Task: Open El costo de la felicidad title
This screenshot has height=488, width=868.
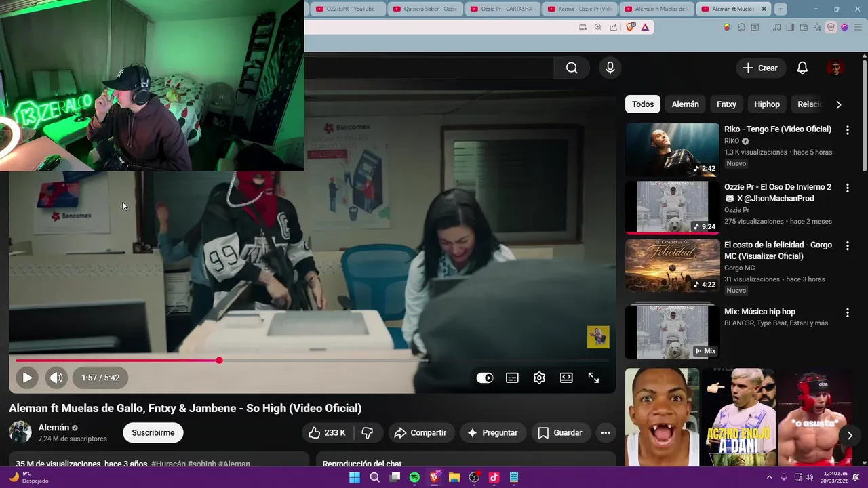Action: [x=778, y=250]
